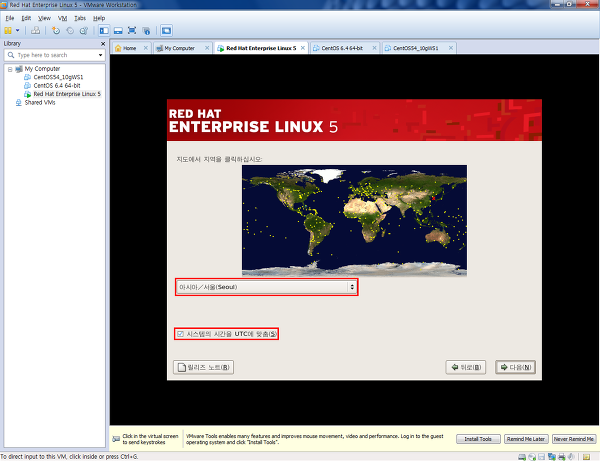Click the network adapter status icon
The height and width of the screenshot is (461, 600).
[552, 457]
